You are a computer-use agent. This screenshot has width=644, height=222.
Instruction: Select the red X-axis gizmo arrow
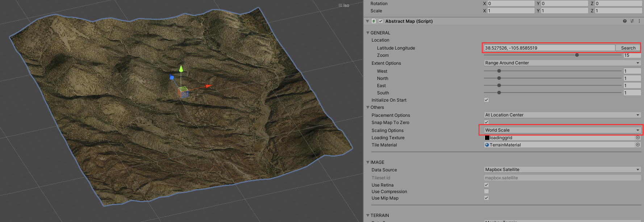[x=208, y=86]
